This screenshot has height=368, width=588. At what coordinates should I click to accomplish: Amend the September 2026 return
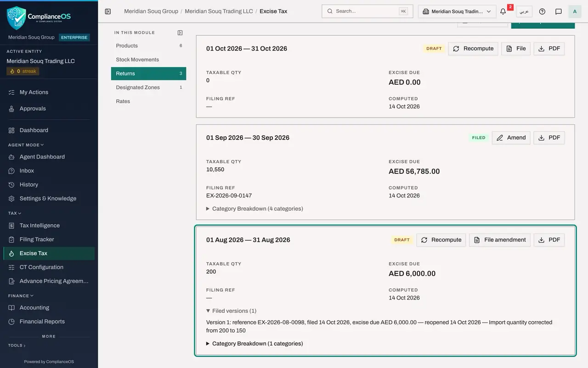[x=511, y=138]
